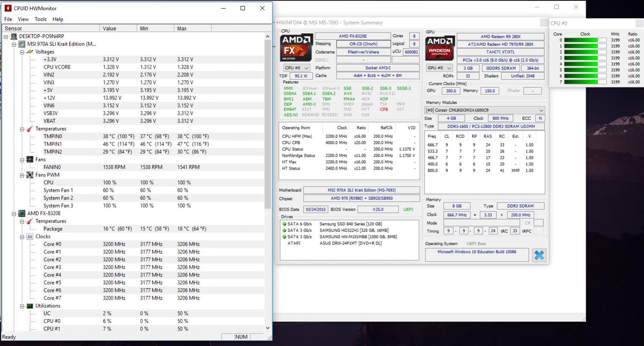The width and height of the screenshot is (644, 346).
Task: Collapse the Clocks section
Action: [22, 236]
